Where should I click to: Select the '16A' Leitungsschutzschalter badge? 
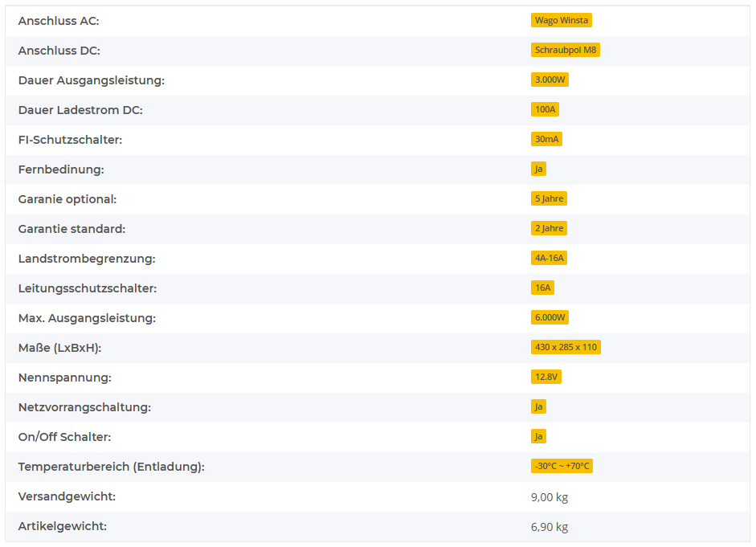tap(542, 288)
